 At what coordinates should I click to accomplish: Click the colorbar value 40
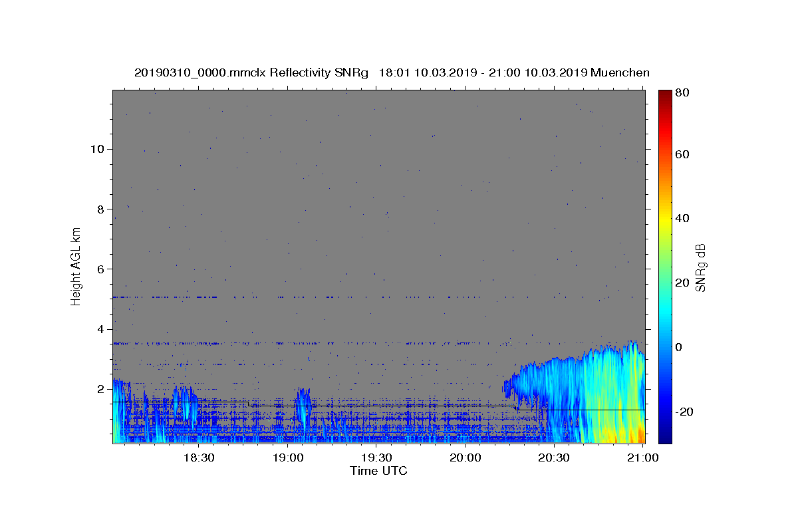tap(682, 218)
